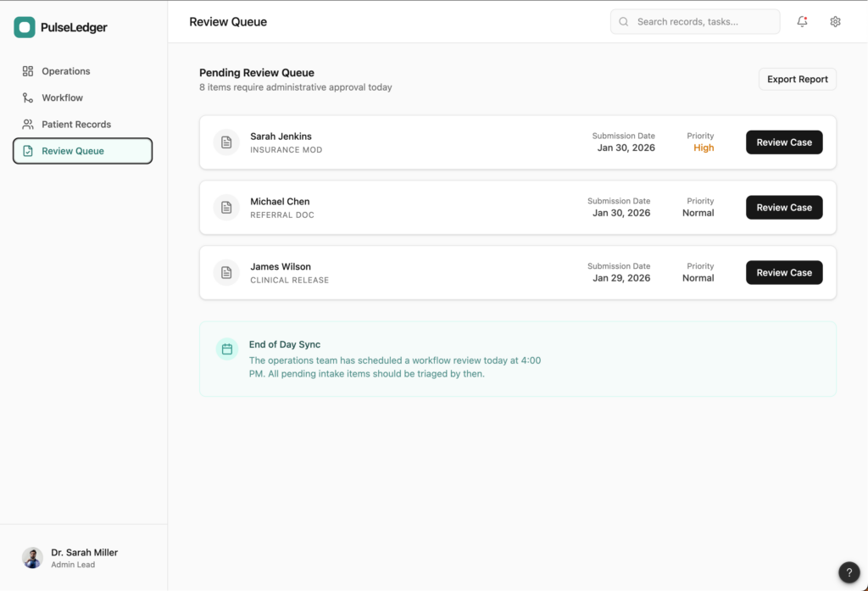868x591 pixels.
Task: Click Dr. Sarah Miller's avatar photo
Action: tap(33, 558)
